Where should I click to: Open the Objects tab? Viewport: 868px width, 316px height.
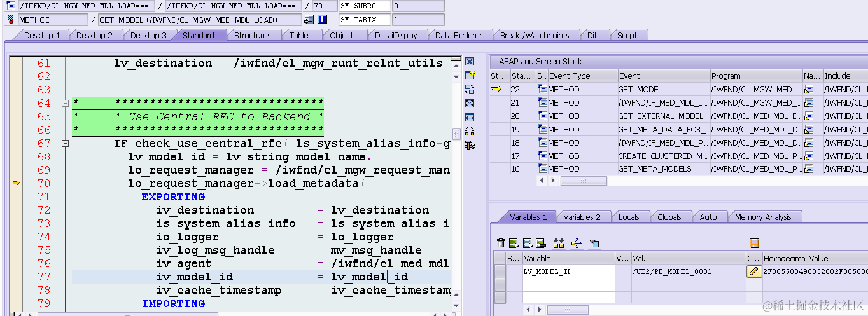click(x=343, y=35)
